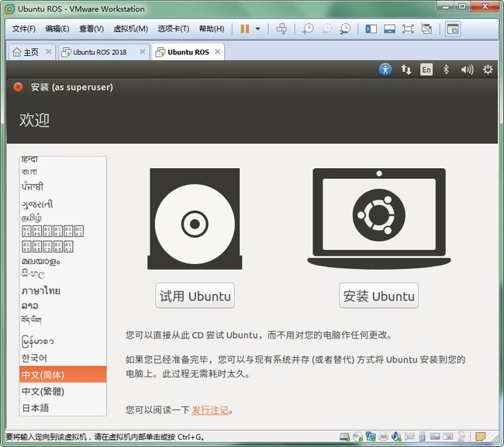Pause the virtual machine with the suspend icon
This screenshot has width=504, height=447.
245,29
